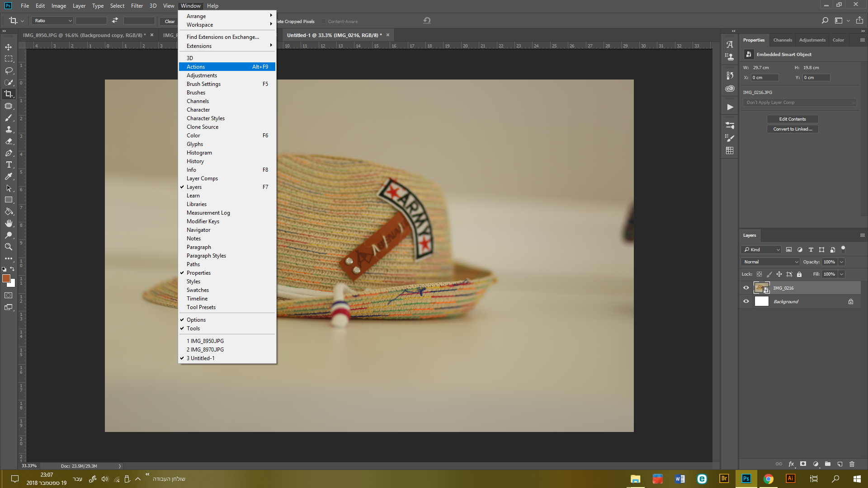868x488 pixels.
Task: Delete layer using trash icon
Action: tap(852, 464)
